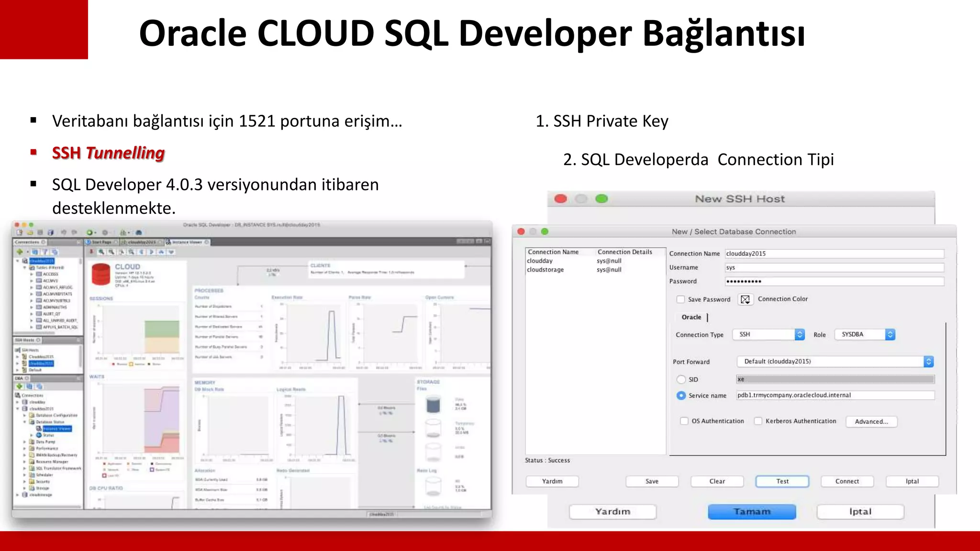Enable the Kerberos Authentication checkbox
The image size is (980, 551).
click(x=758, y=421)
